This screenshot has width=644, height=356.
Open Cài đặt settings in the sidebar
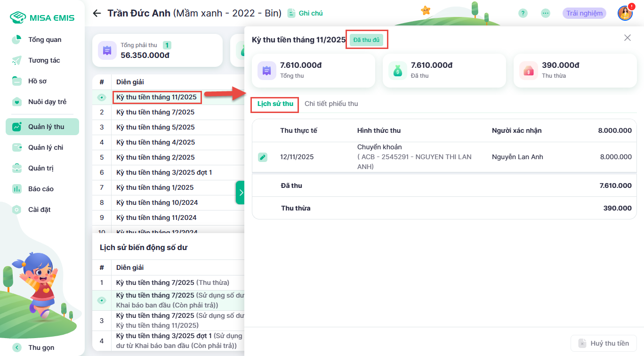point(40,210)
